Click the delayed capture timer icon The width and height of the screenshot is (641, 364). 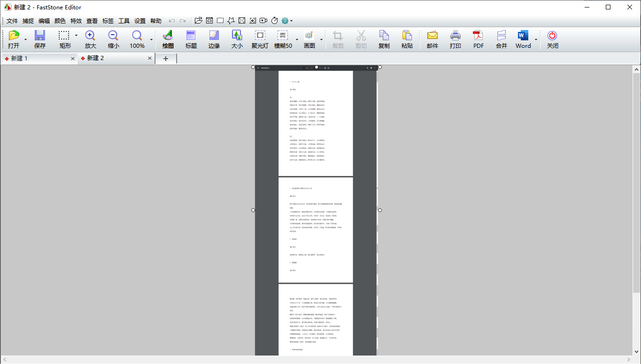click(275, 21)
